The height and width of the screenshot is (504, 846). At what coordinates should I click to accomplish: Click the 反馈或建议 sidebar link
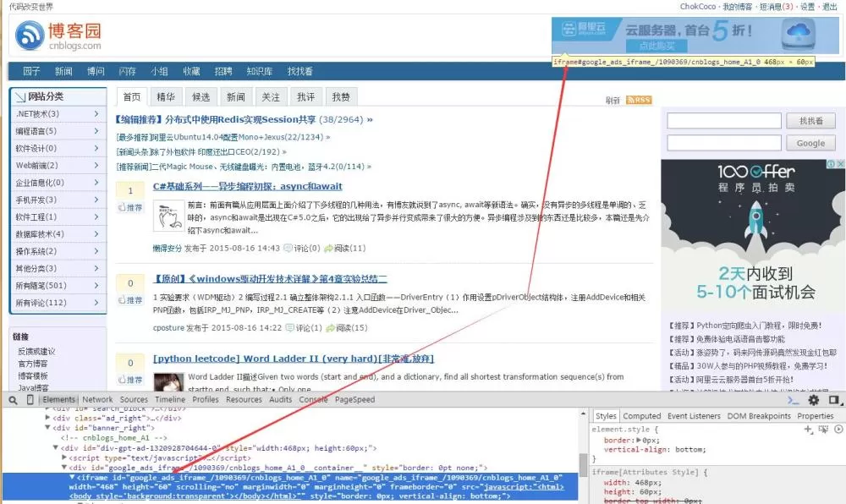[36, 352]
